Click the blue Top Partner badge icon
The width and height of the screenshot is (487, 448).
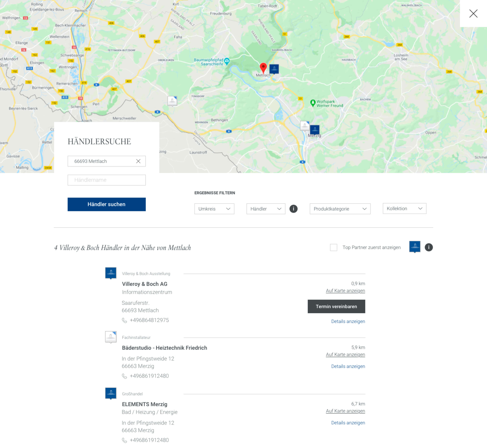415,247
